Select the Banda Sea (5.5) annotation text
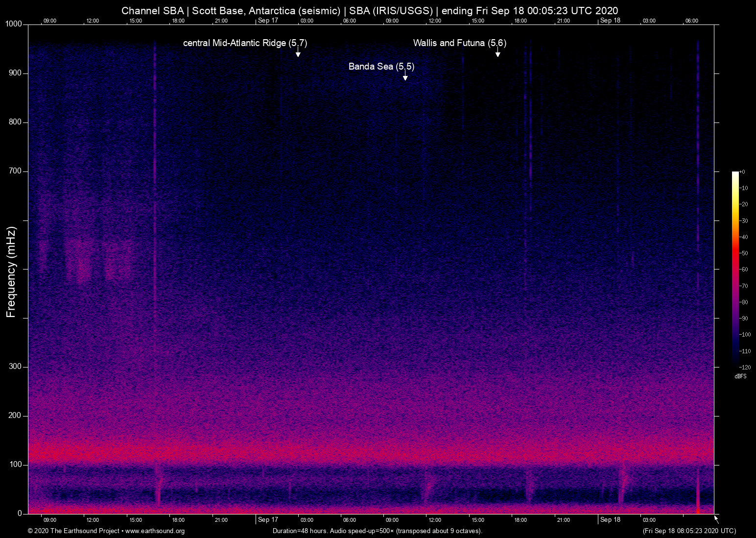The width and height of the screenshot is (756, 538). [x=381, y=67]
